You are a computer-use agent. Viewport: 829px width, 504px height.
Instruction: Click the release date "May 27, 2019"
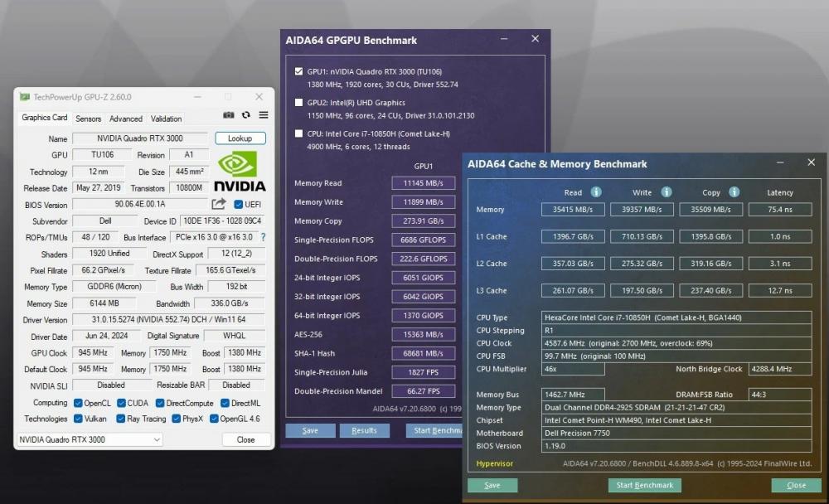pyautogui.click(x=99, y=187)
